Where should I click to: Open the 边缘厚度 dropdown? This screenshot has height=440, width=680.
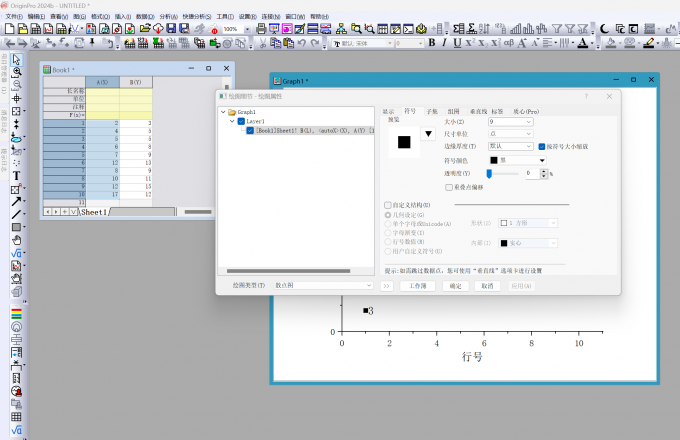coord(510,147)
